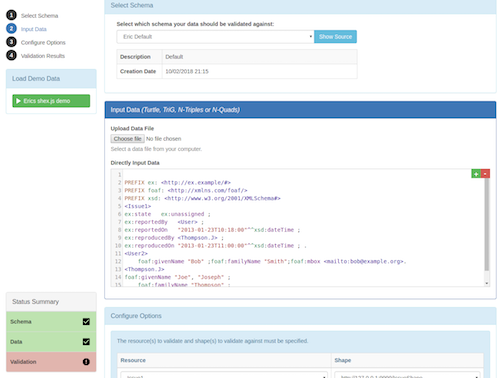This screenshot has width=500, height=378.
Task: Go to the Configure Options step label
Action: (43, 42)
